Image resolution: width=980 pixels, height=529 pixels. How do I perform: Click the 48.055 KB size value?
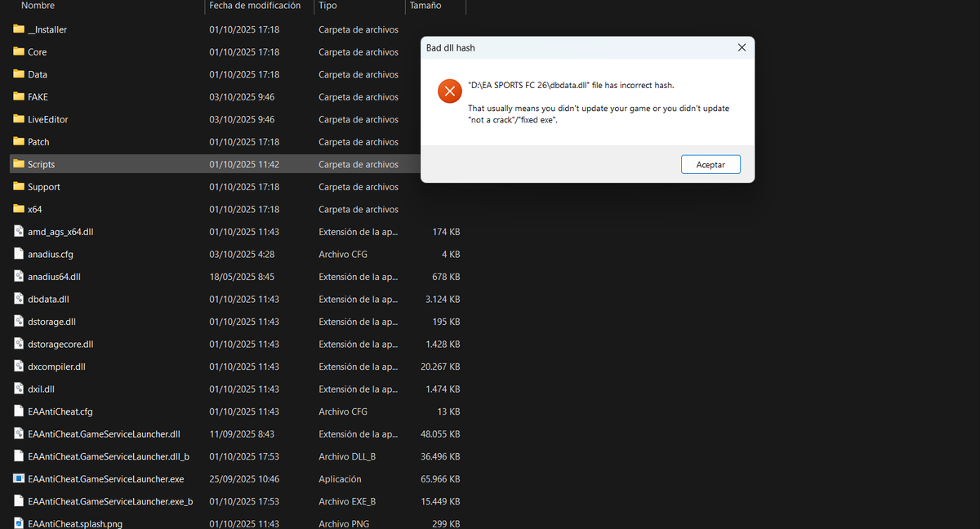(x=440, y=433)
